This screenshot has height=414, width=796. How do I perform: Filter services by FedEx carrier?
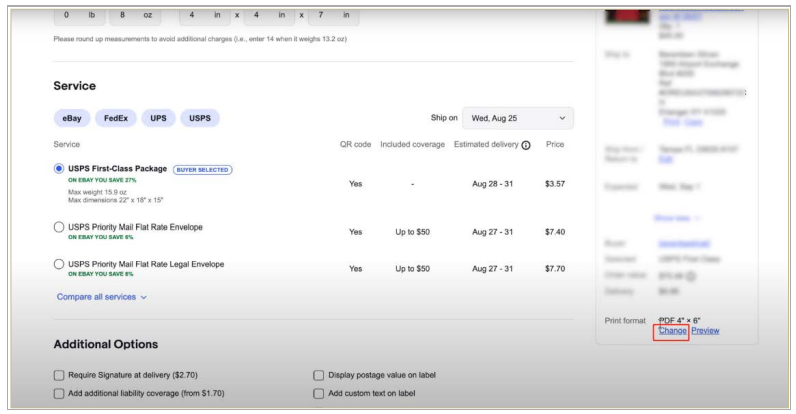coord(116,118)
